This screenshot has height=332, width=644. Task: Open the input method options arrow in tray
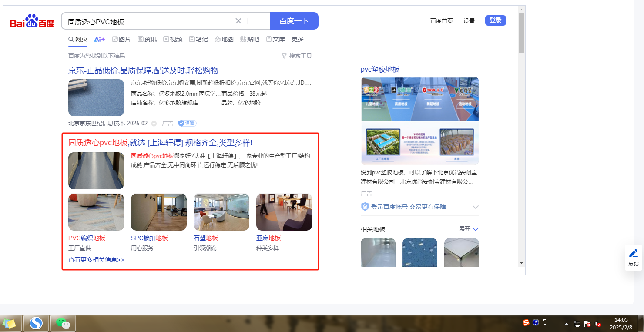tap(545, 325)
